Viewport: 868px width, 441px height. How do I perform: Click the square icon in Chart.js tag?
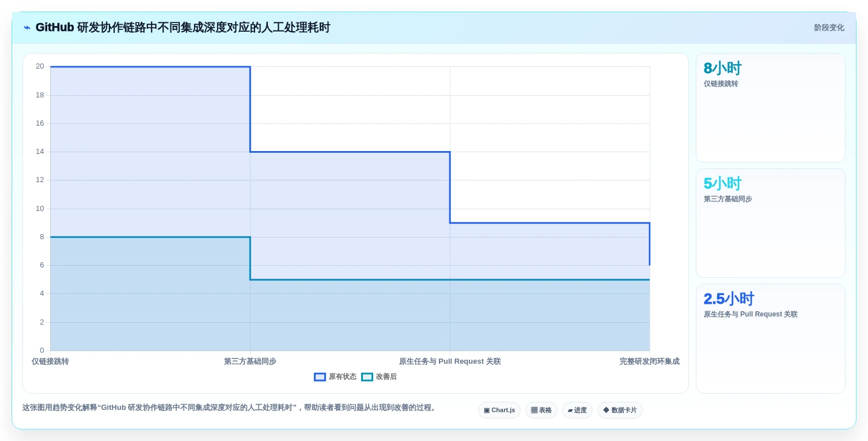point(487,410)
